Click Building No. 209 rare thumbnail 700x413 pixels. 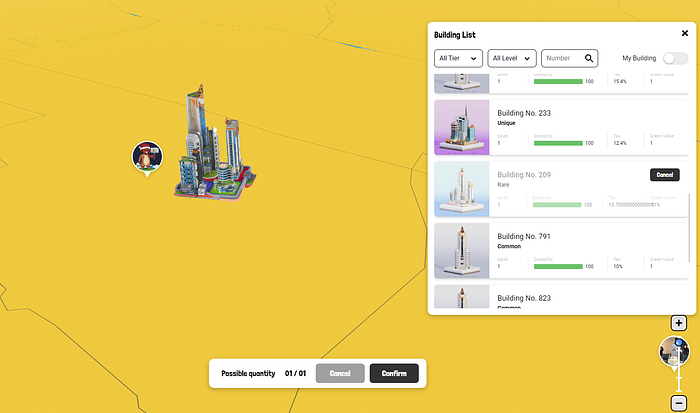coord(462,189)
